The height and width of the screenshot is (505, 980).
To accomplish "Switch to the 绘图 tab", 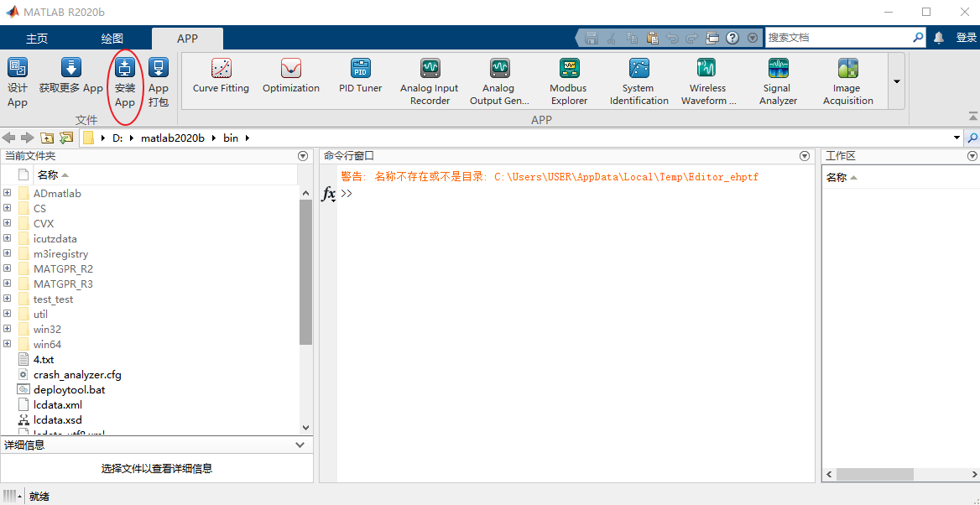I will tap(112, 39).
